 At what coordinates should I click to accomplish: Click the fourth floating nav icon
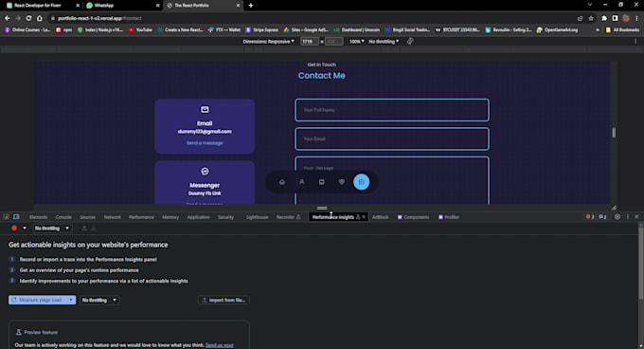pyautogui.click(x=341, y=182)
